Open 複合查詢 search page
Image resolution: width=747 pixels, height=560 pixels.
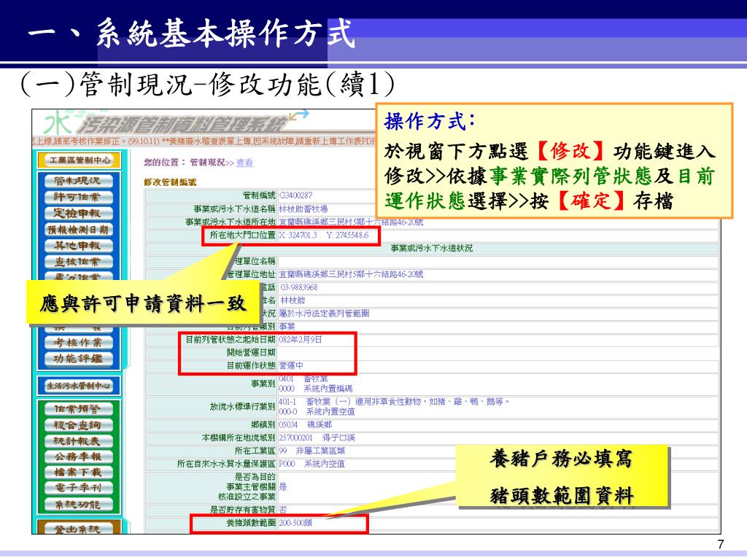pyautogui.click(x=79, y=425)
